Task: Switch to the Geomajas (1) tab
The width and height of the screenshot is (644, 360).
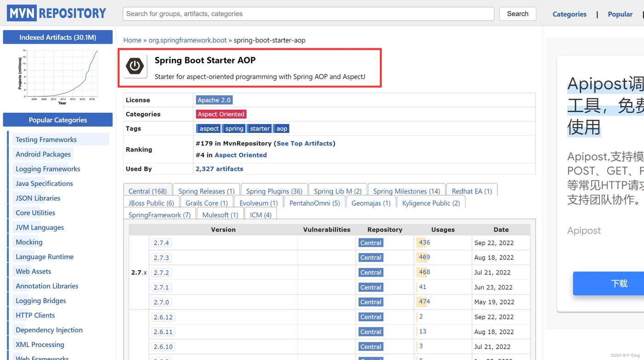Action: point(371,203)
